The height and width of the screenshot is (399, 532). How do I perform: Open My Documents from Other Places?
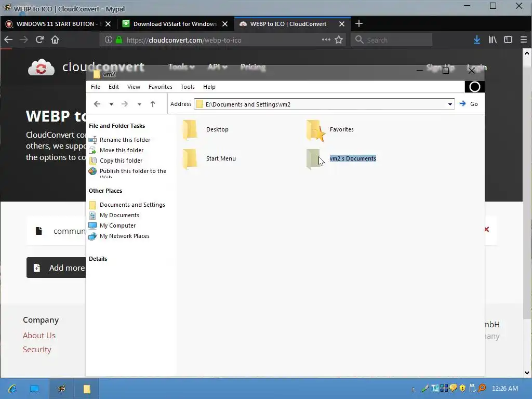tap(119, 215)
